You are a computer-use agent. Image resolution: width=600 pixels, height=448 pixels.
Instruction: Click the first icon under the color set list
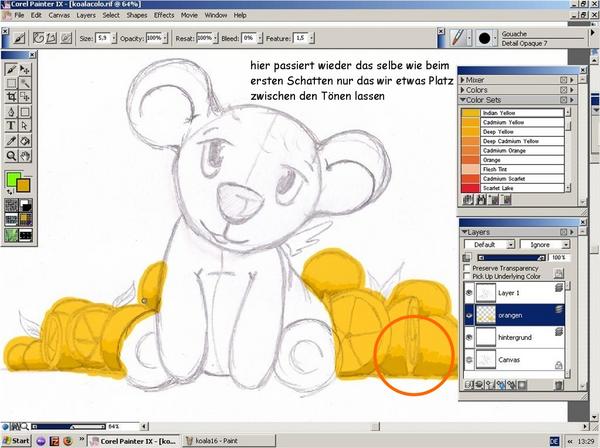point(468,199)
